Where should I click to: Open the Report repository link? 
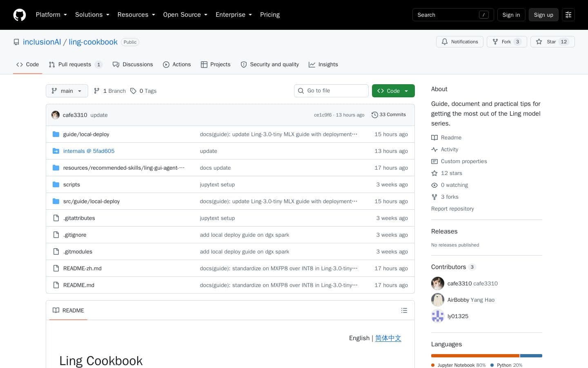(452, 209)
